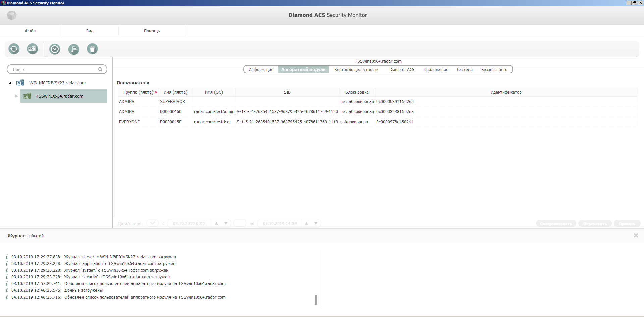Click the application icon in the title bar
The image size is (644, 317).
coord(3,3)
